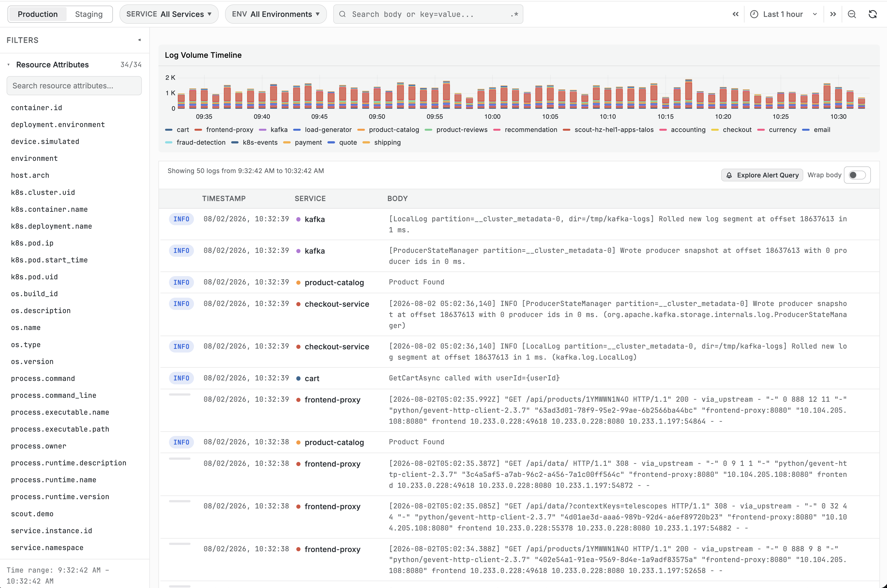Switch to the Production tab
The width and height of the screenshot is (887, 588).
(x=37, y=14)
